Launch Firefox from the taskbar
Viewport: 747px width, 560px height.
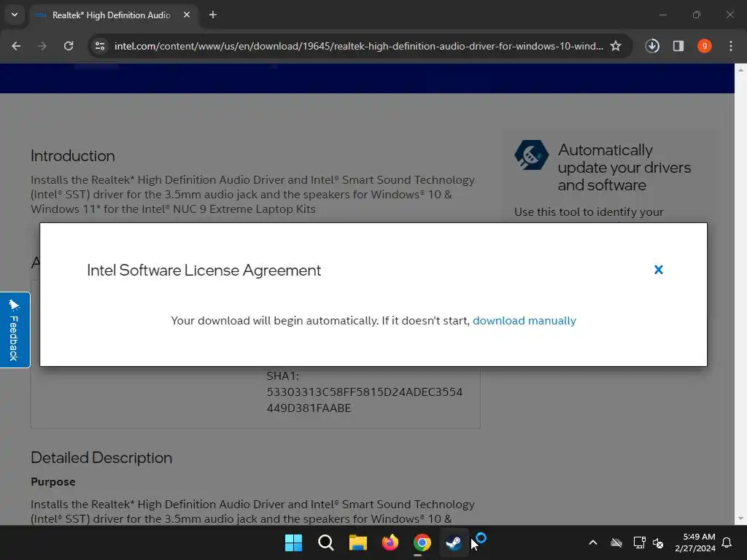click(x=390, y=542)
